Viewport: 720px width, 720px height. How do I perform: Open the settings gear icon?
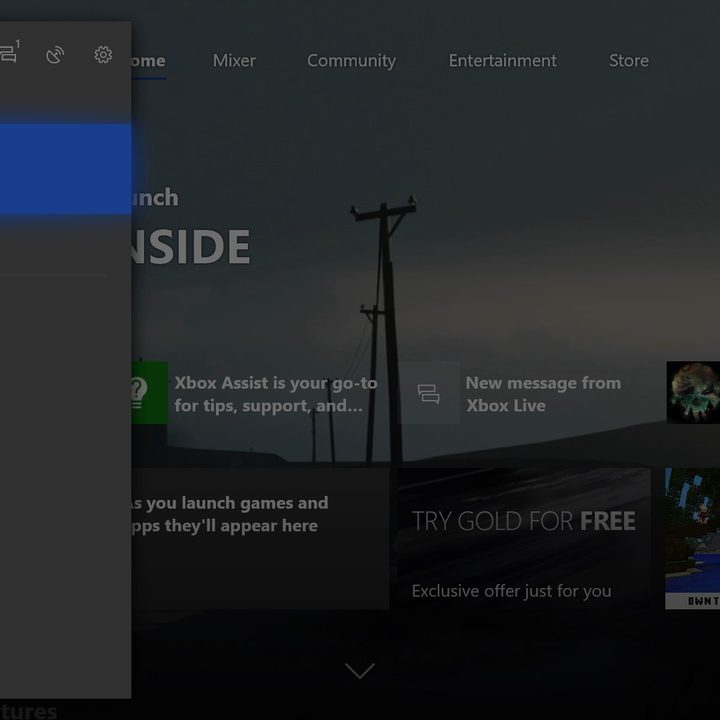[103, 55]
